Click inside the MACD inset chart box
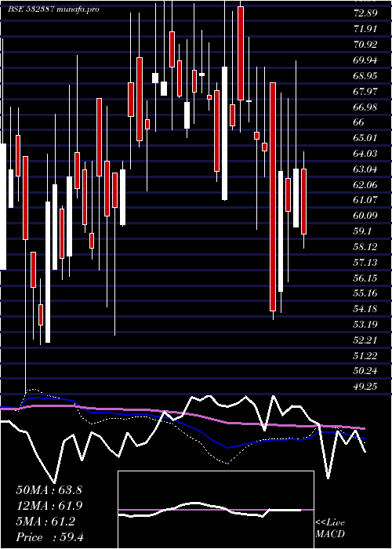 216,510
